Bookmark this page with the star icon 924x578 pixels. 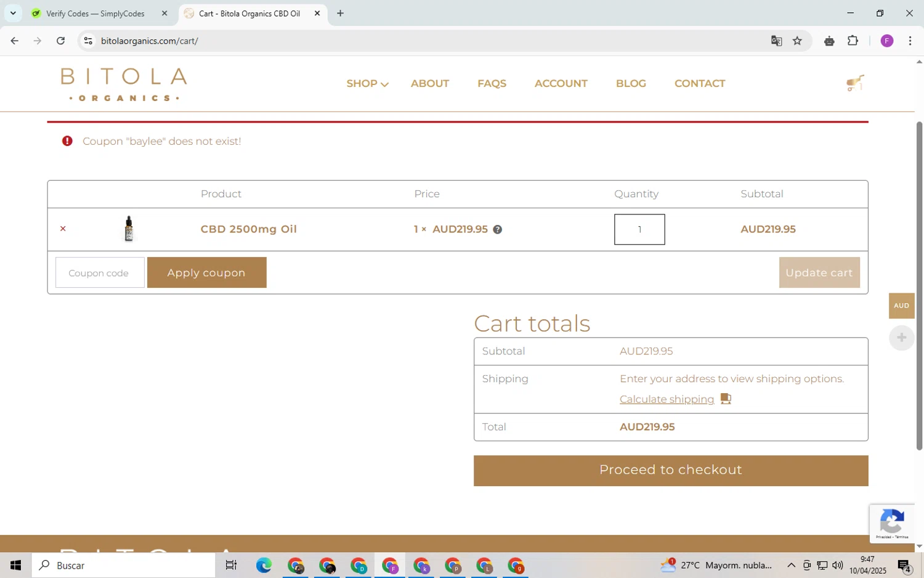(x=797, y=41)
